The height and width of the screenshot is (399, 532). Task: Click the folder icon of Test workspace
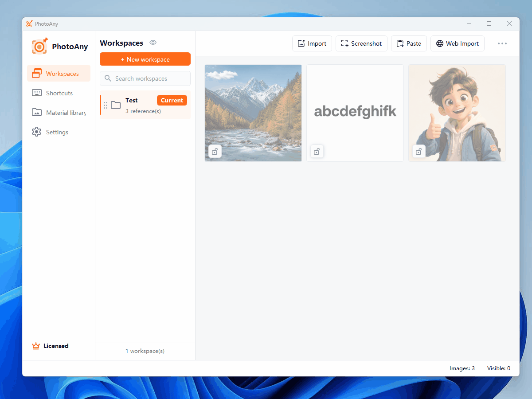point(116,105)
